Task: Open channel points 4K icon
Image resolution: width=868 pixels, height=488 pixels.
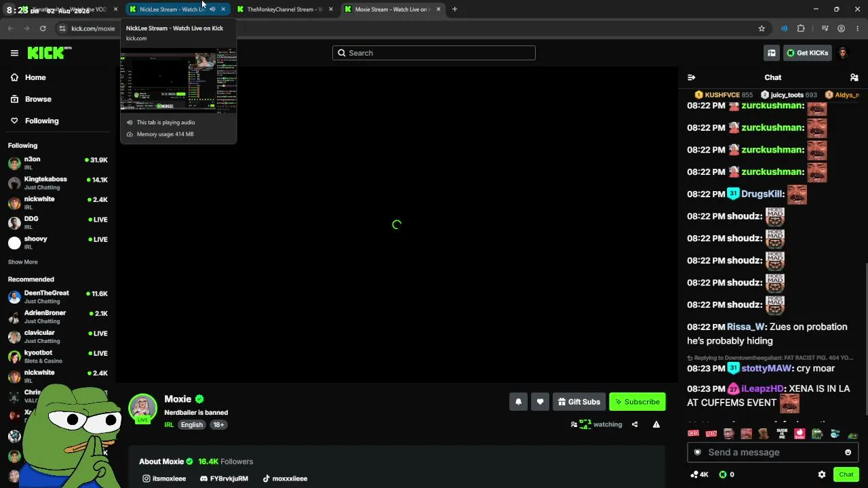Action: point(699,474)
